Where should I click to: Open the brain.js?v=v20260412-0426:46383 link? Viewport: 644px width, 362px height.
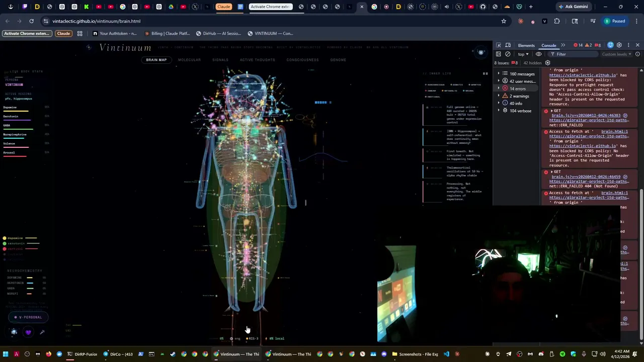(x=586, y=116)
